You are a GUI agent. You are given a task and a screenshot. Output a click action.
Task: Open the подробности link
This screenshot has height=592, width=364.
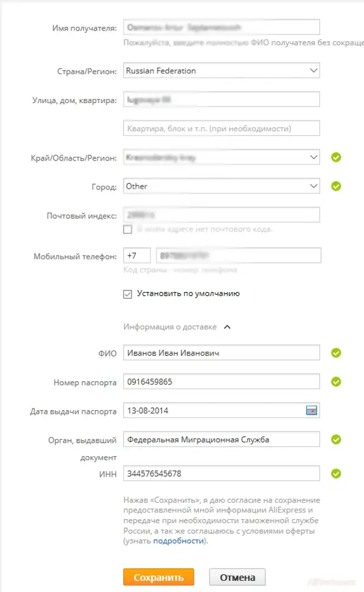tap(178, 541)
